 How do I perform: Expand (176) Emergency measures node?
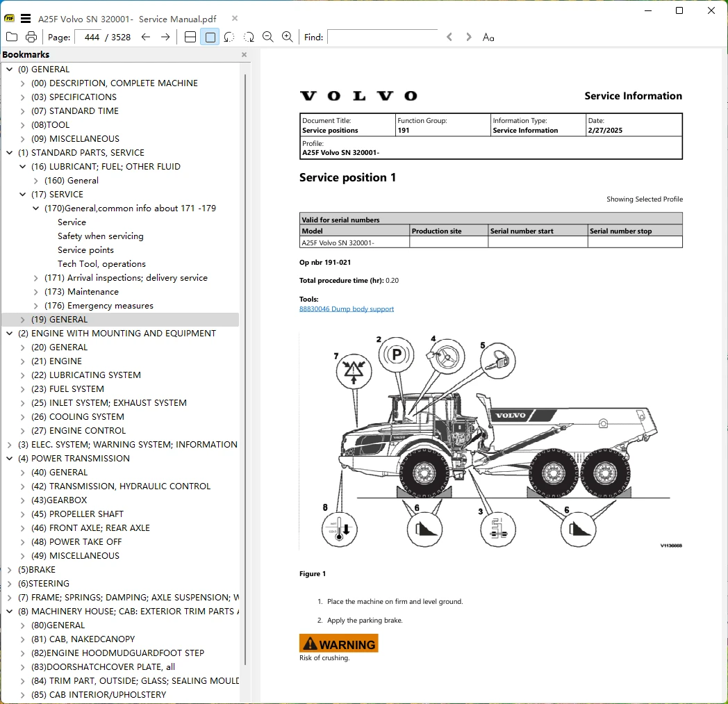pos(35,306)
